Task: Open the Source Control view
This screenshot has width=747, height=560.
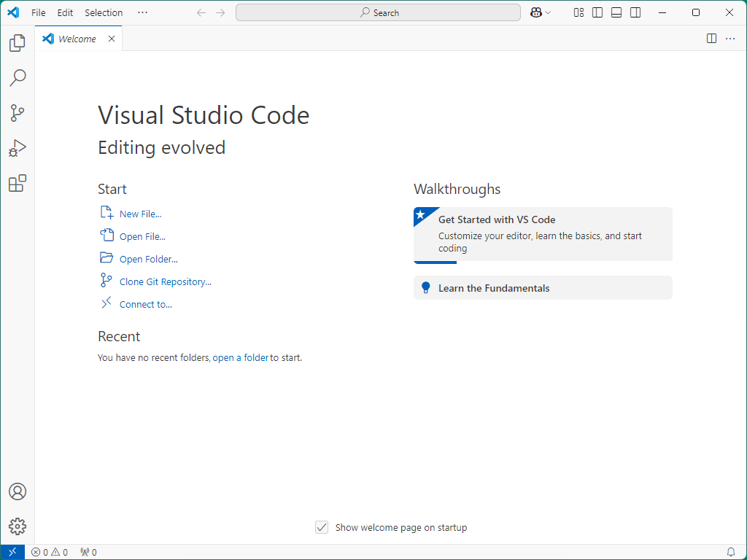Action: [x=18, y=113]
